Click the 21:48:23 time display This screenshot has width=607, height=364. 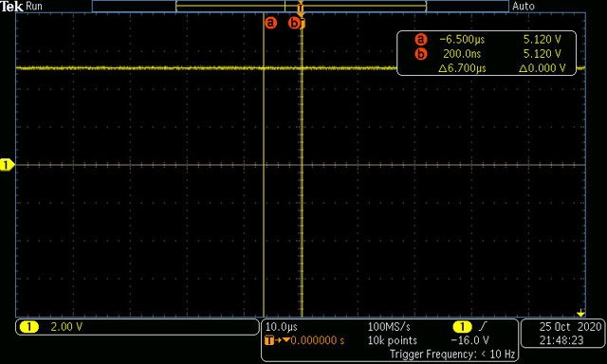(561, 340)
